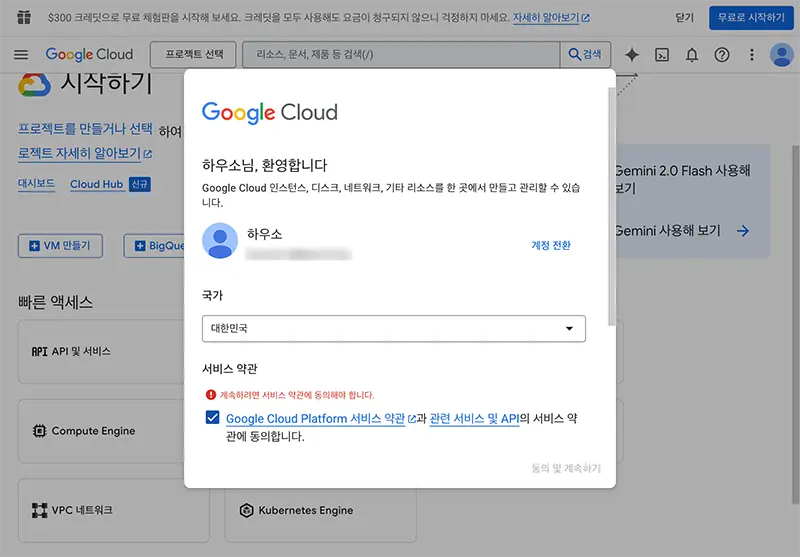Click the 신규 badge next to Cloud Hub
800x557 pixels.
[139, 184]
